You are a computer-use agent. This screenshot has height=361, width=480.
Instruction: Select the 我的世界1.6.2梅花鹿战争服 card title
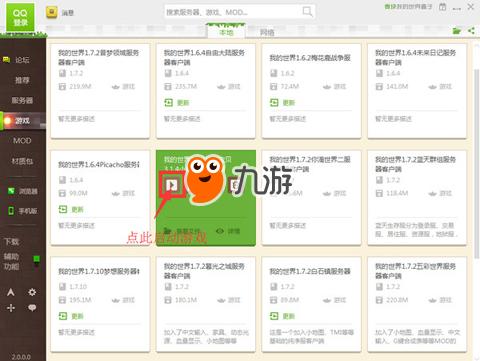coord(310,58)
